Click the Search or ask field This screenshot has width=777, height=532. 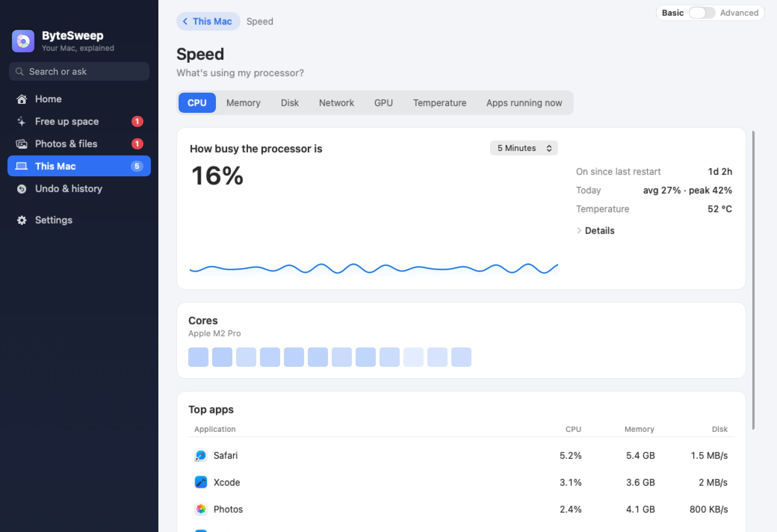[79, 71]
